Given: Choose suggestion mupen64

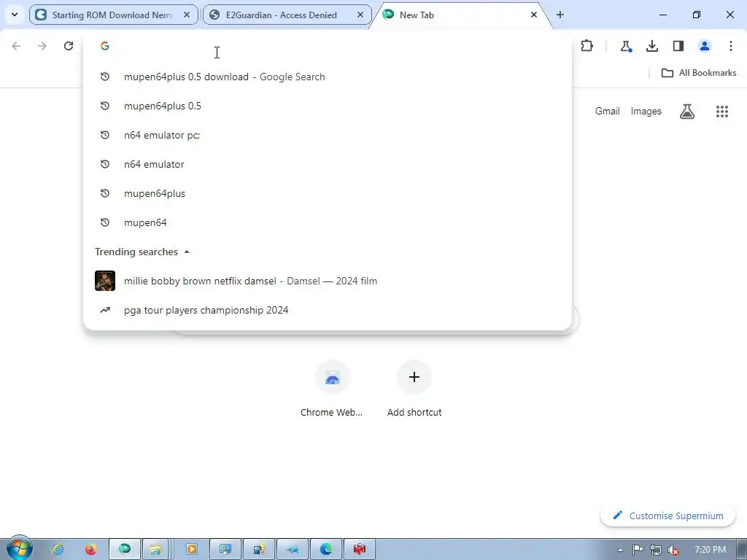Looking at the screenshot, I should tap(328, 222).
